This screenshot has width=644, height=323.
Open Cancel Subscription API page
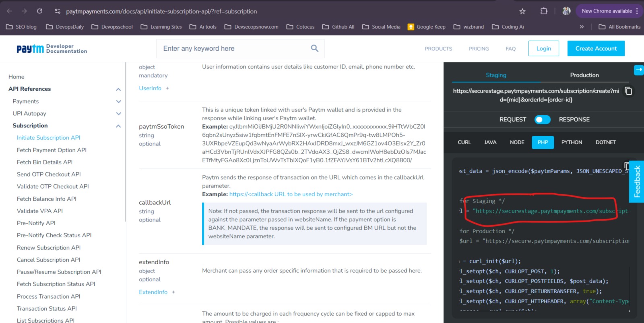48,260
